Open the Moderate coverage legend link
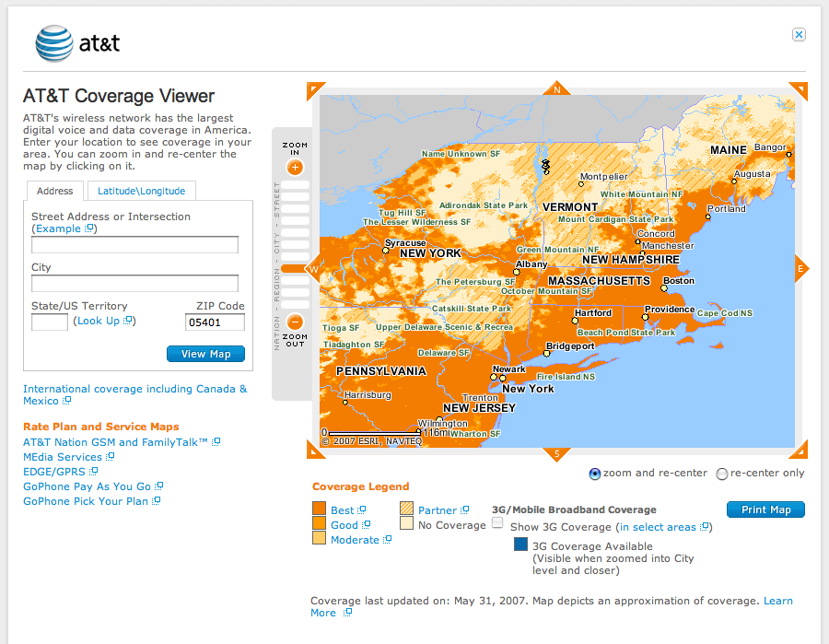The height and width of the screenshot is (644, 829). (x=355, y=540)
